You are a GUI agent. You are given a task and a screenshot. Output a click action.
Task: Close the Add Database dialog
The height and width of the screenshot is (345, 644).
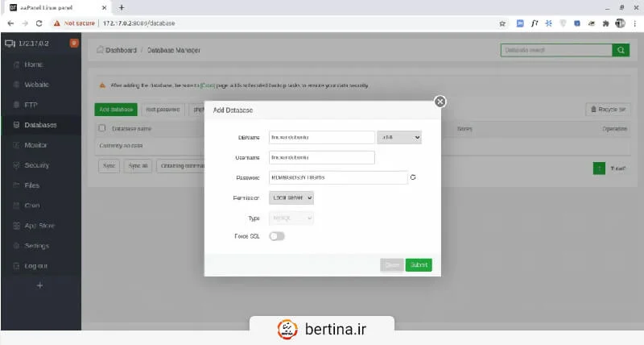point(440,102)
